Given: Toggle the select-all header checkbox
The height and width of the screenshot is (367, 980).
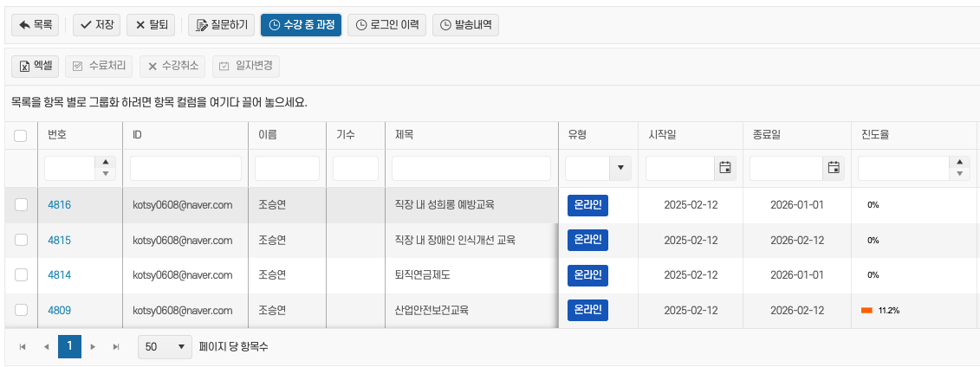Looking at the screenshot, I should [x=22, y=135].
